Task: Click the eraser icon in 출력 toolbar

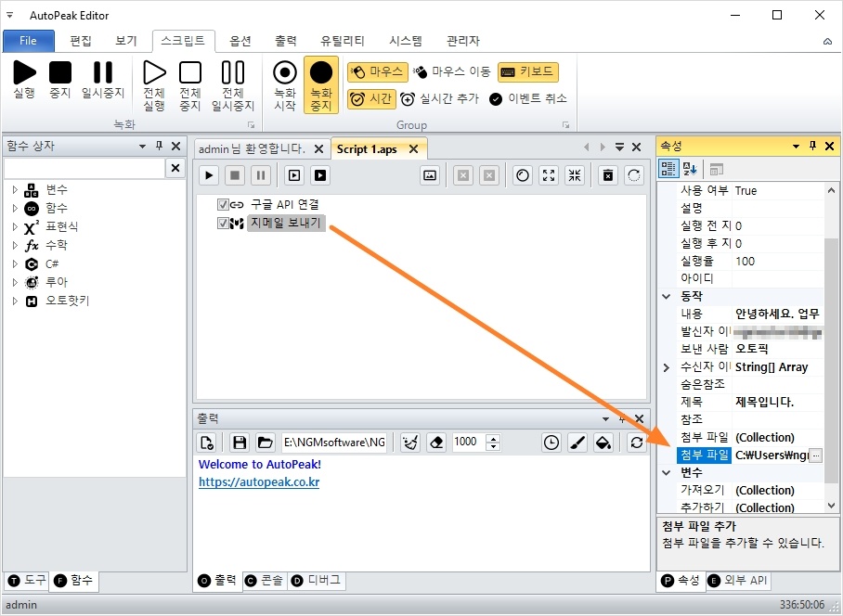Action: (x=436, y=443)
